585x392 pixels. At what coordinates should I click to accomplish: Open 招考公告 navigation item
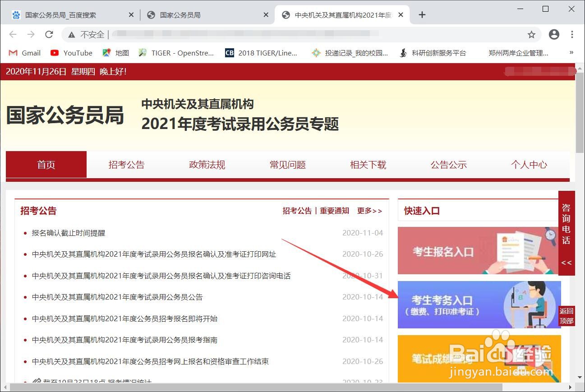(127, 165)
